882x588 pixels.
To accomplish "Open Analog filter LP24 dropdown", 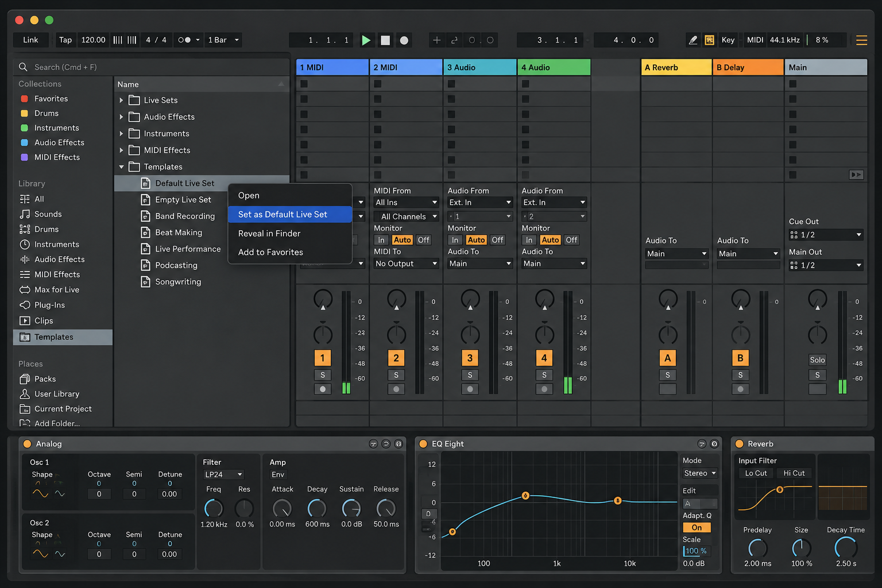I will [223, 475].
